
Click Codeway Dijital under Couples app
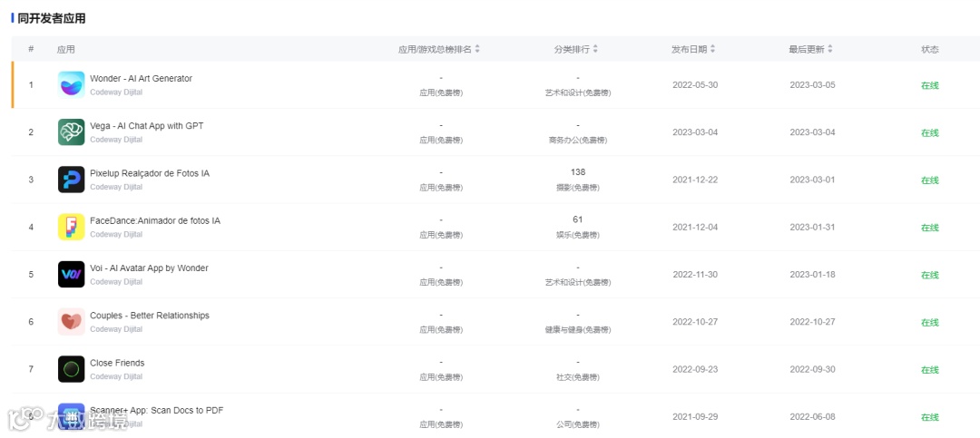click(116, 330)
